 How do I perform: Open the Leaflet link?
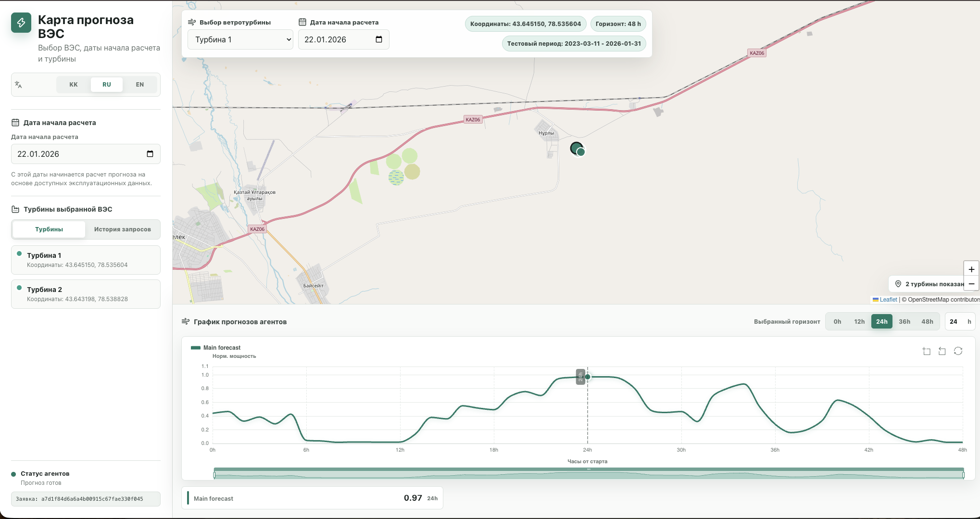(888, 300)
